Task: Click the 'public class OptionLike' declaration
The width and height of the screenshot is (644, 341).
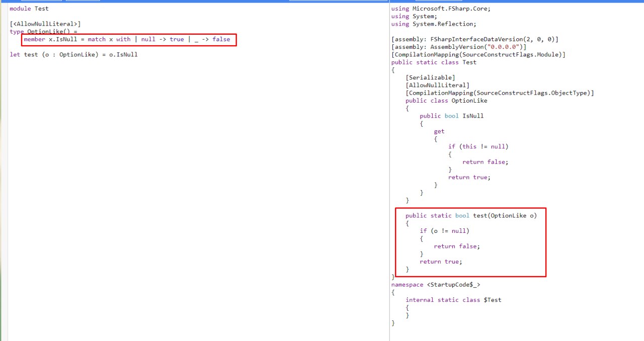Action: click(446, 101)
